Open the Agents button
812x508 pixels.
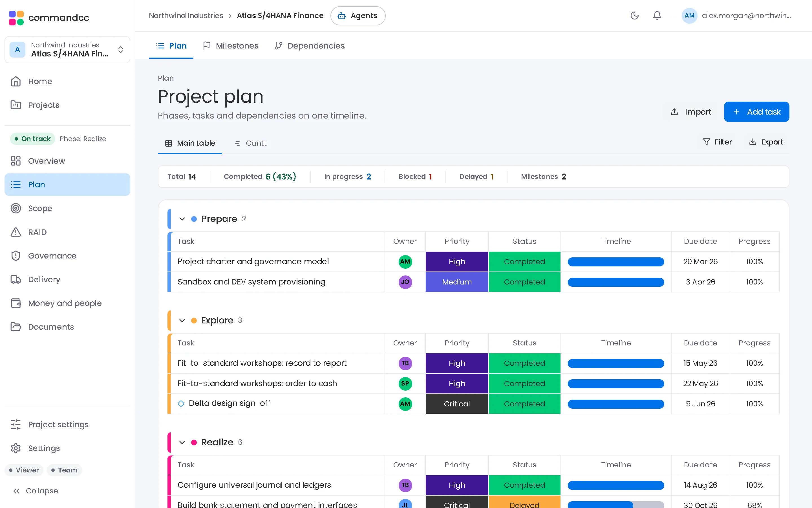coord(358,16)
